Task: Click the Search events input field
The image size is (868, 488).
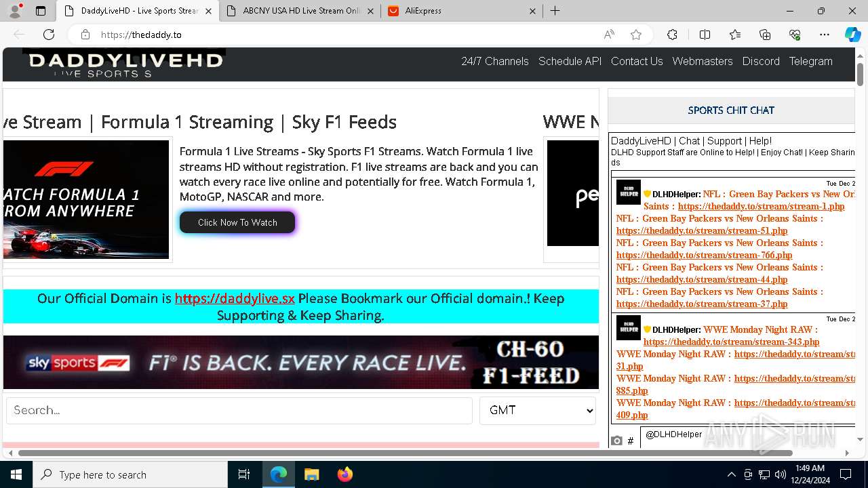Action: coord(239,410)
